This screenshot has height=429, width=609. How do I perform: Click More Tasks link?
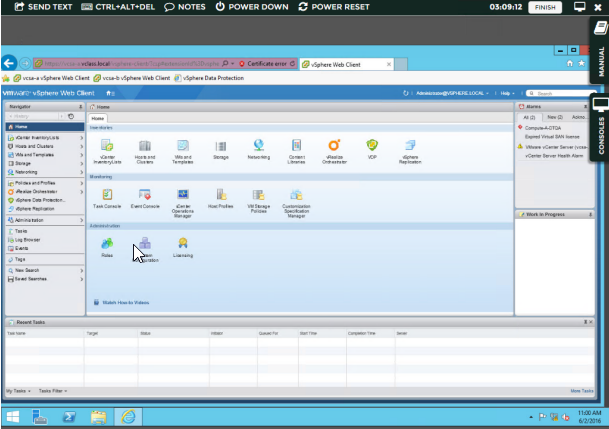point(582,391)
